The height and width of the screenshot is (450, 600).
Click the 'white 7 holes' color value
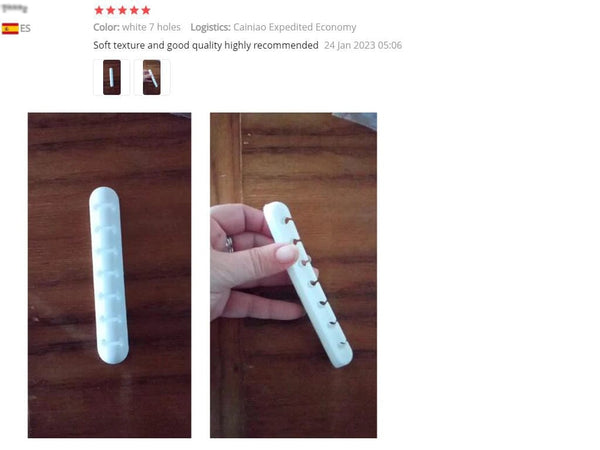tap(152, 27)
